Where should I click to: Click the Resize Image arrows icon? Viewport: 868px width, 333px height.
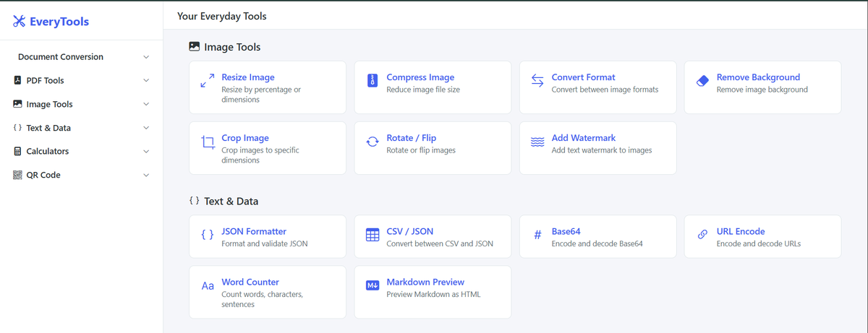[208, 80]
